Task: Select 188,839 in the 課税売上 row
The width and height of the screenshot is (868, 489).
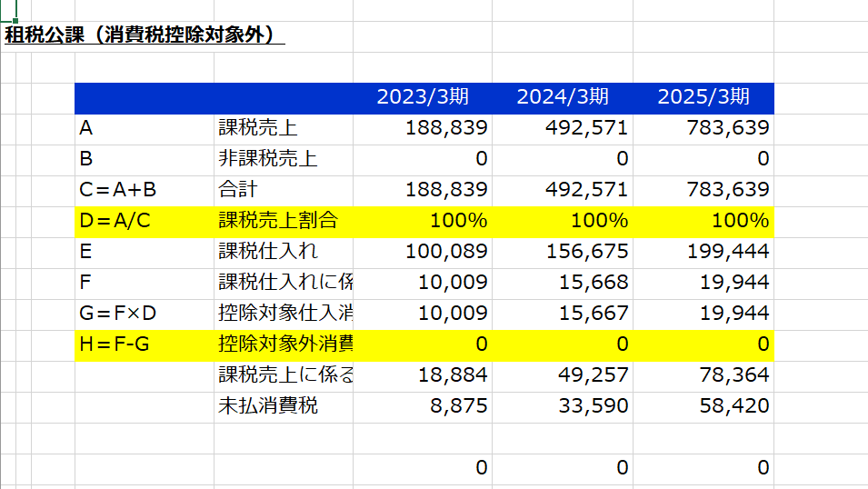Action: 423,128
